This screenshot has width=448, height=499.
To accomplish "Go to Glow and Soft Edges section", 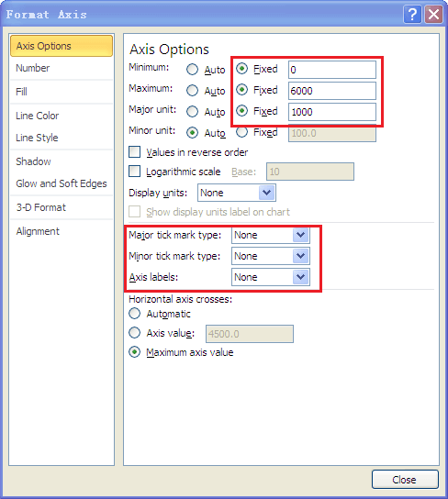I will click(62, 183).
